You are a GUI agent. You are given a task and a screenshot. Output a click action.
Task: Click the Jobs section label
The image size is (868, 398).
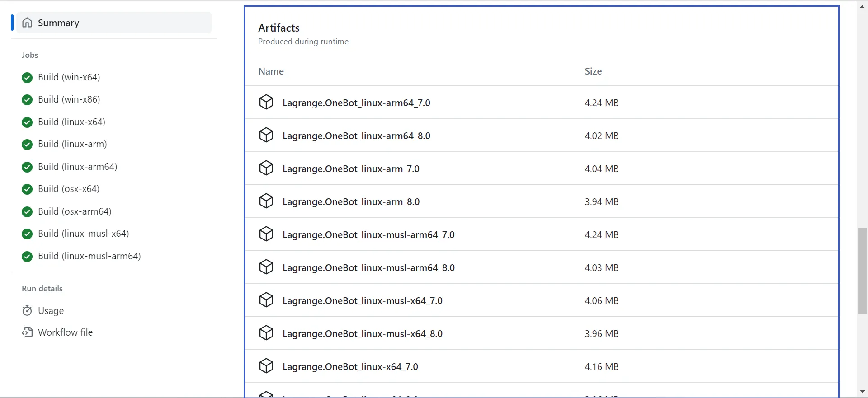point(30,55)
